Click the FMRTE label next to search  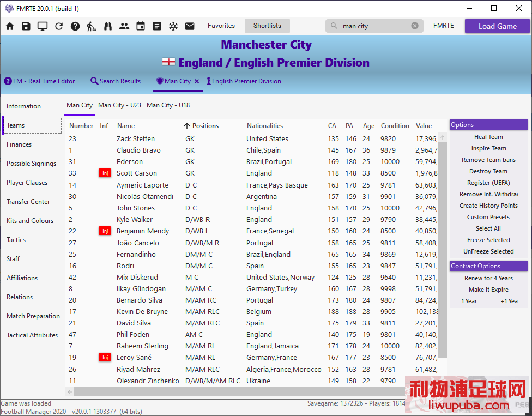pos(444,26)
